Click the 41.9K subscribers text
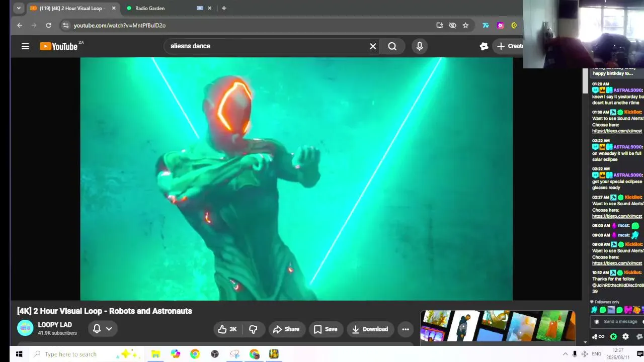 pos(57,333)
